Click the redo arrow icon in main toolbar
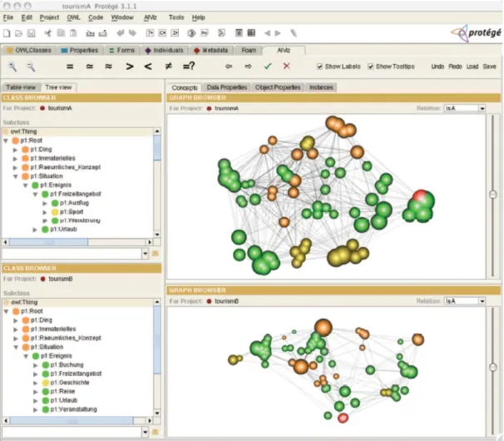The height and width of the screenshot is (441, 504). pyautogui.click(x=132, y=32)
